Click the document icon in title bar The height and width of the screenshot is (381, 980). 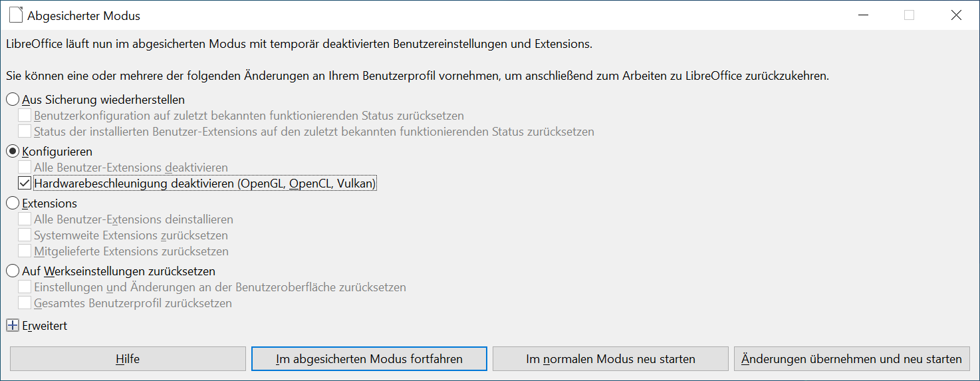pos(16,15)
